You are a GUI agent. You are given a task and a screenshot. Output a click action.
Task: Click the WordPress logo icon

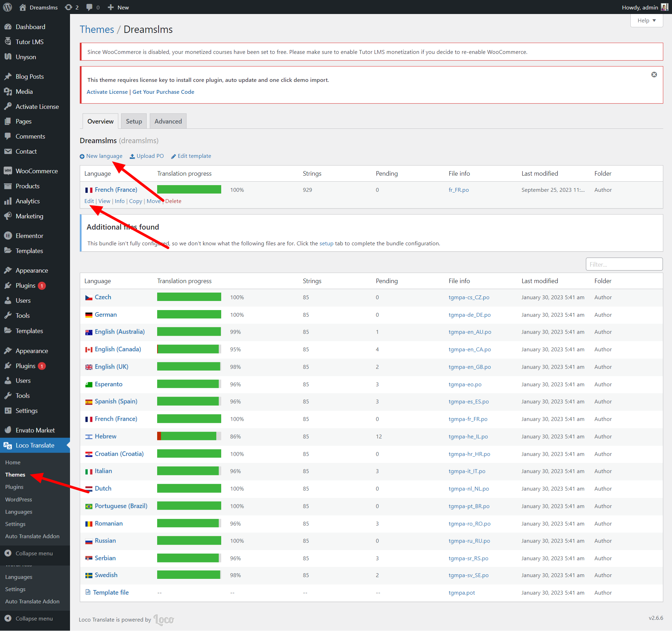[x=7, y=7]
